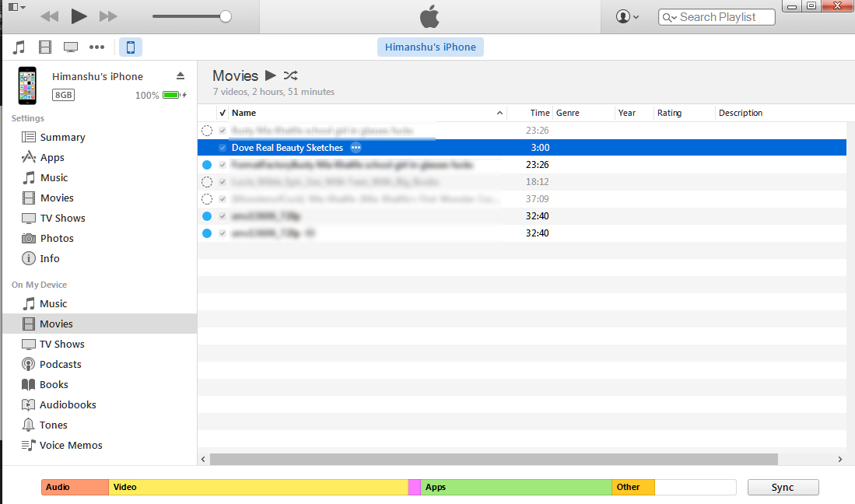Select the Dove Real Beauty Sketches row
This screenshot has height=504, width=855.
point(522,148)
